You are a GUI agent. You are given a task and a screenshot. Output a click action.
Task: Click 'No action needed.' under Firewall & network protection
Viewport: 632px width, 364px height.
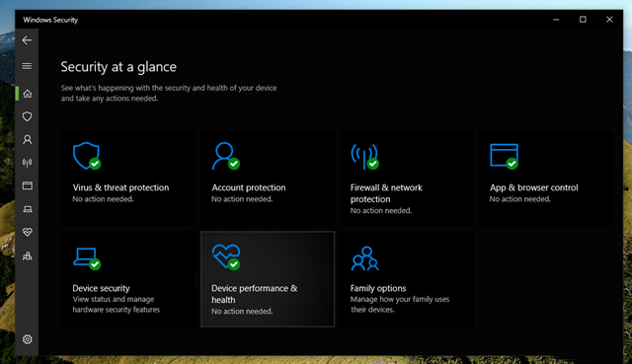[x=381, y=210]
